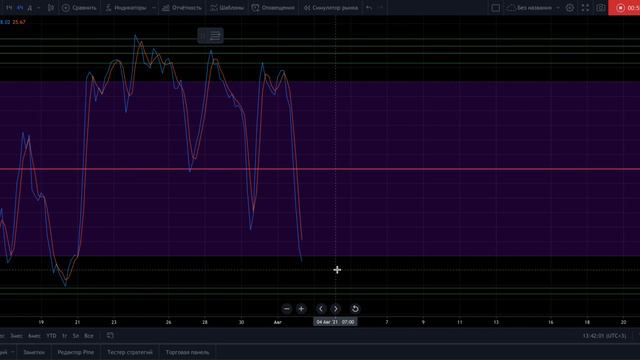The height and width of the screenshot is (360, 640).
Task: Undo the last chart action
Action: 369,8
